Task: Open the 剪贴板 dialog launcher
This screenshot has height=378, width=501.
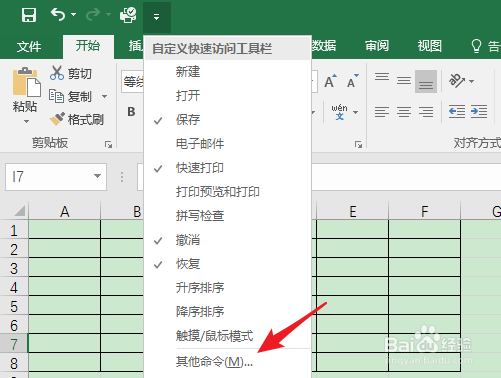Action: click(x=108, y=144)
